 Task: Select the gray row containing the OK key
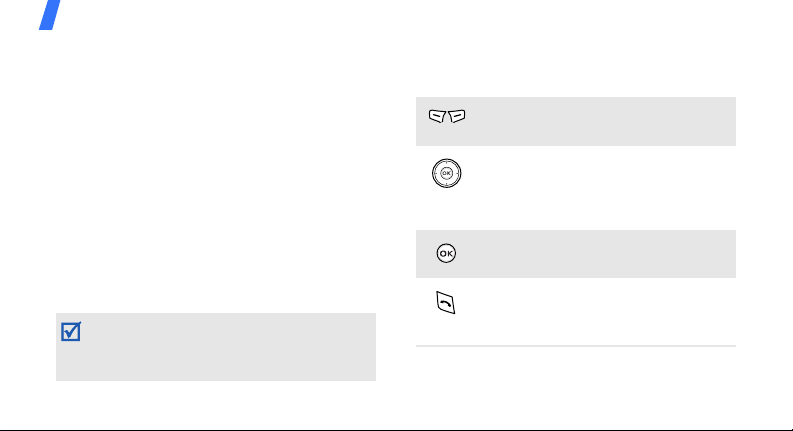point(576,254)
